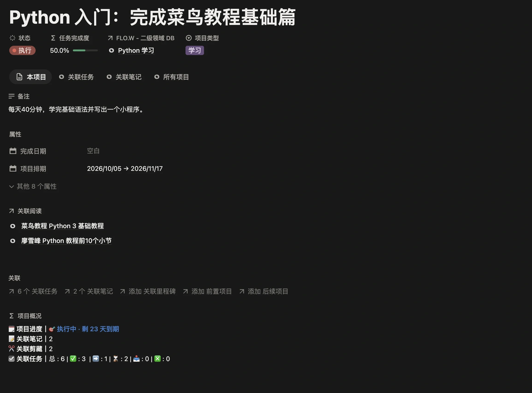Click 添加 后续项目
Image resolution: width=532 pixels, height=393 pixels.
[264, 291]
